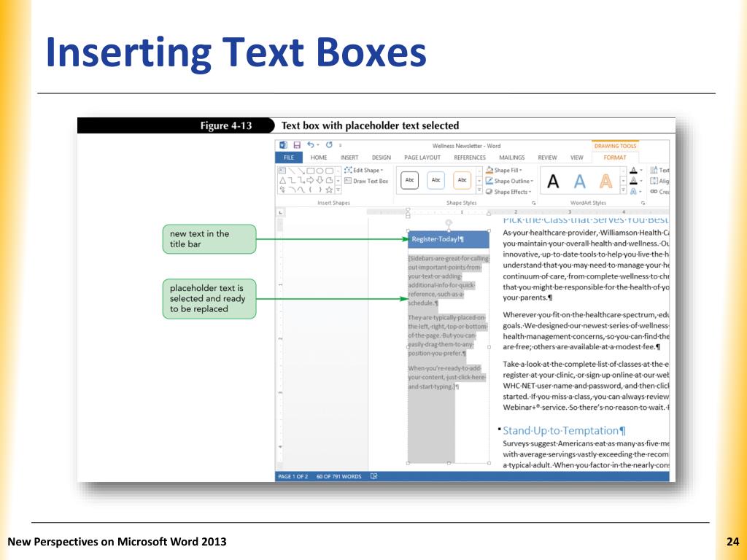Screen dimensions: 747x560
Task: Select the 5-point star shape
Action: [329, 190]
